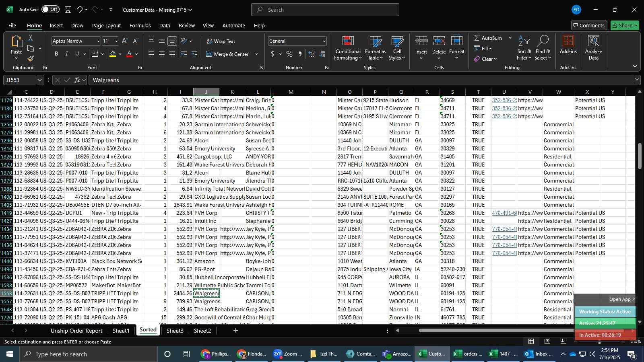Click the Orientation text angle icon

pyautogui.click(x=184, y=41)
